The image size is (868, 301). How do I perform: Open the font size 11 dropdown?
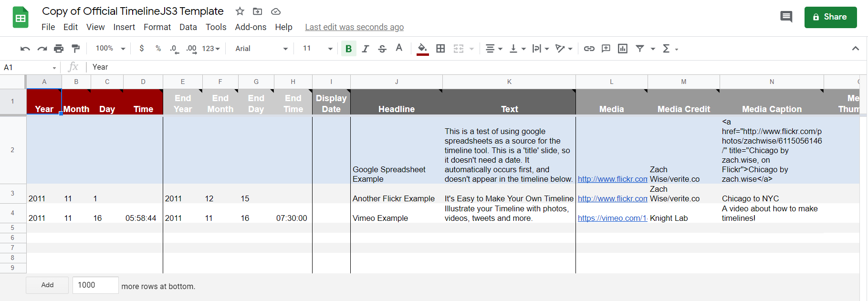(x=317, y=49)
